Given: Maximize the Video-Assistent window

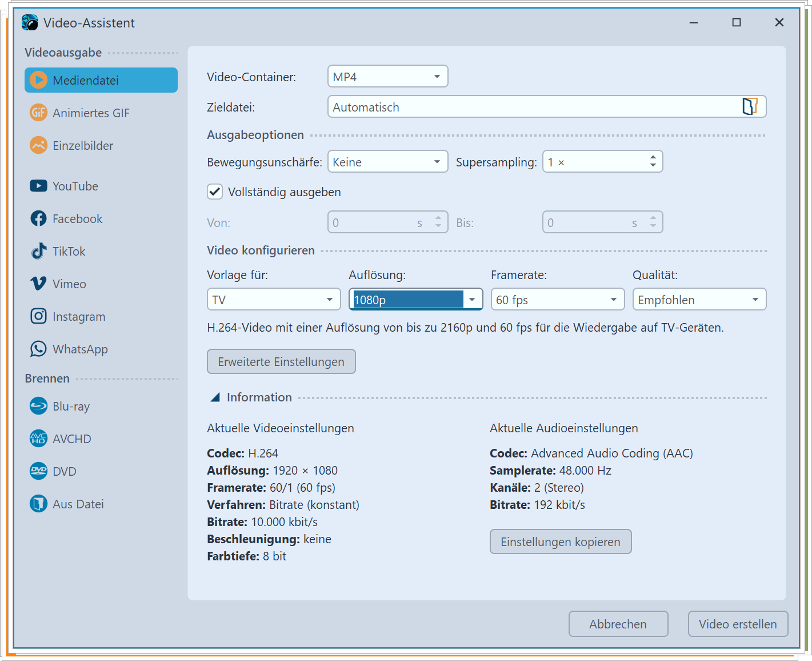Looking at the screenshot, I should pos(737,22).
